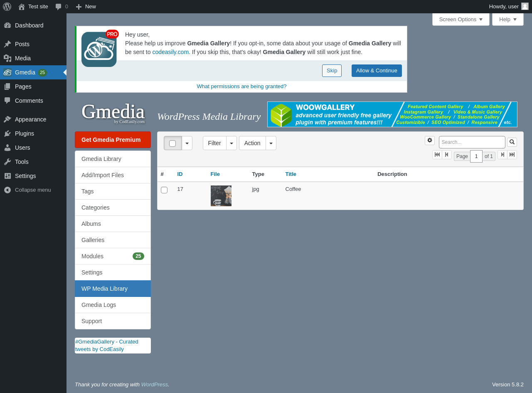
Task: Open the comments bubble in admin bar
Action: click(x=62, y=7)
